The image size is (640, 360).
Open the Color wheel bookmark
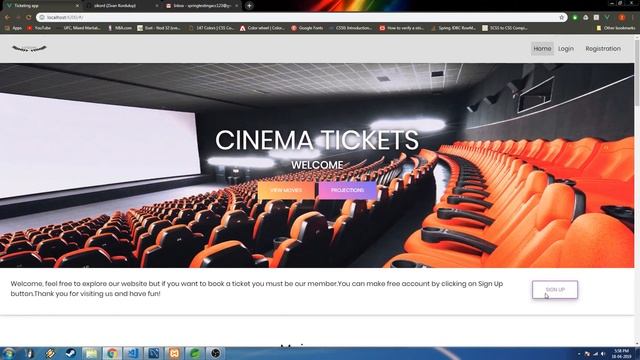[x=262, y=28]
